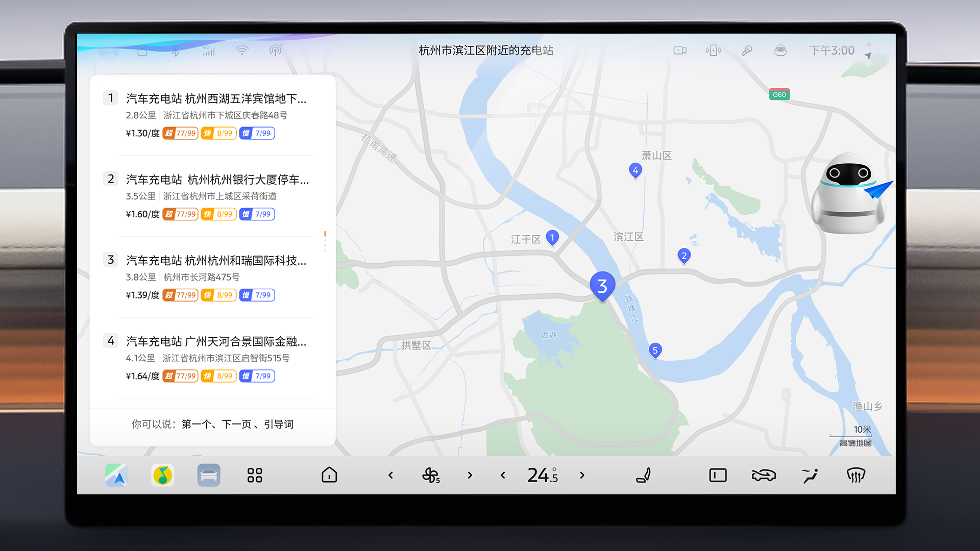This screenshot has width=980, height=551.
Task: Open the Amap navigation app icon
Action: coord(116,475)
